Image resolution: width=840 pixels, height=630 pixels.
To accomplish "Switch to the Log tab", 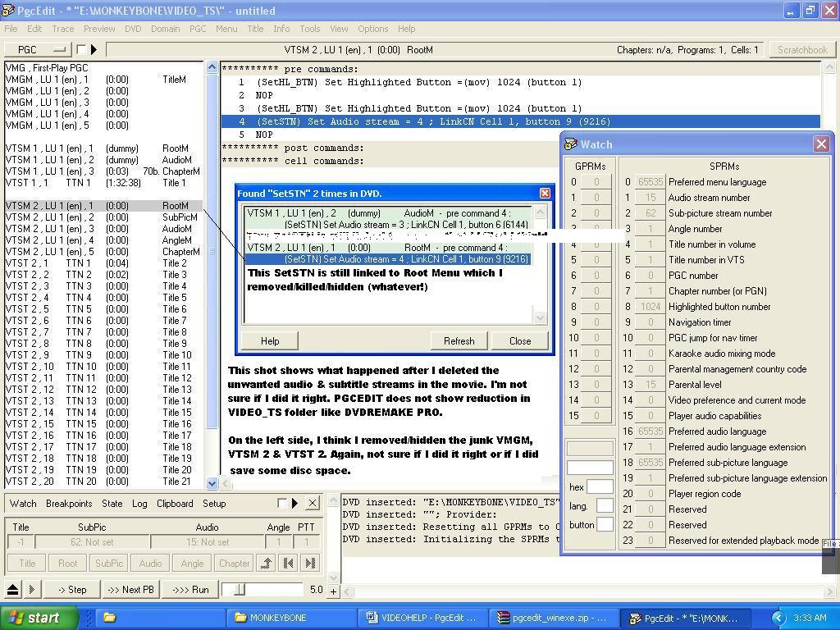I will click(x=139, y=504).
